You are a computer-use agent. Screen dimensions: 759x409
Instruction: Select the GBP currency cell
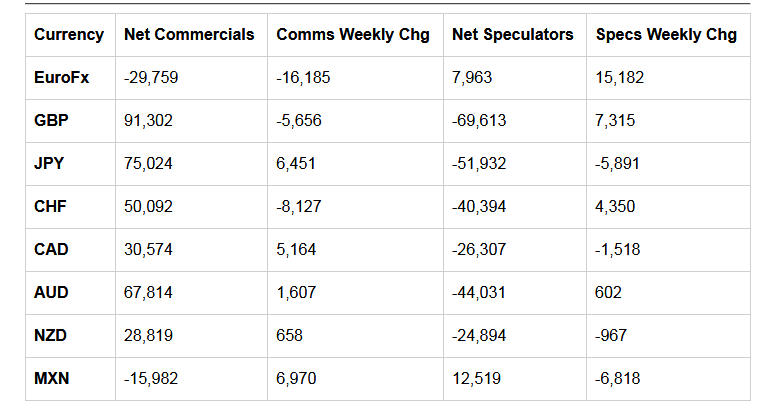point(51,120)
